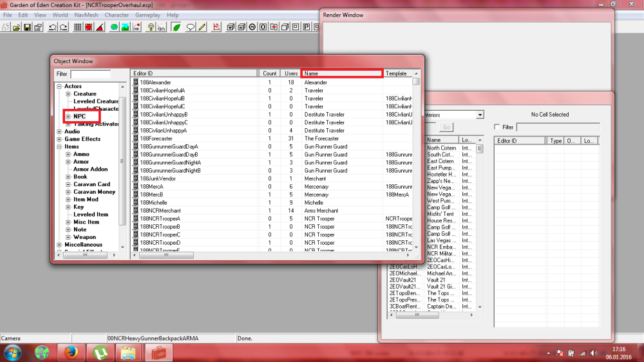Open the File menu

point(7,15)
